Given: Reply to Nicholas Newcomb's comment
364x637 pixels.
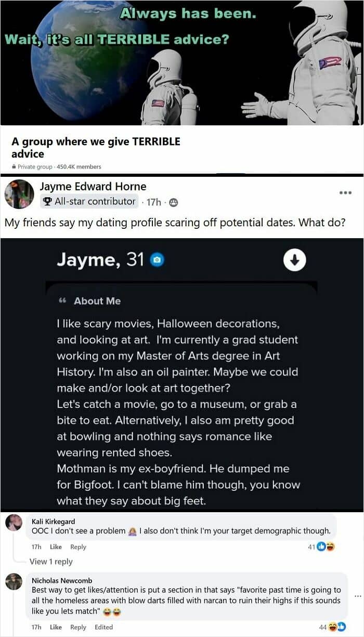Looking at the screenshot, I should [78, 627].
